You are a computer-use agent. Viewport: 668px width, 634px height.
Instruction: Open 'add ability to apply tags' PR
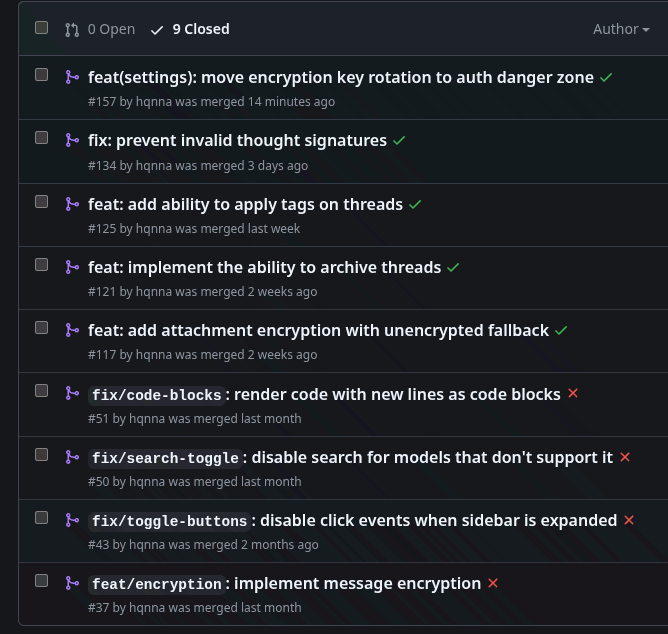[x=245, y=204]
